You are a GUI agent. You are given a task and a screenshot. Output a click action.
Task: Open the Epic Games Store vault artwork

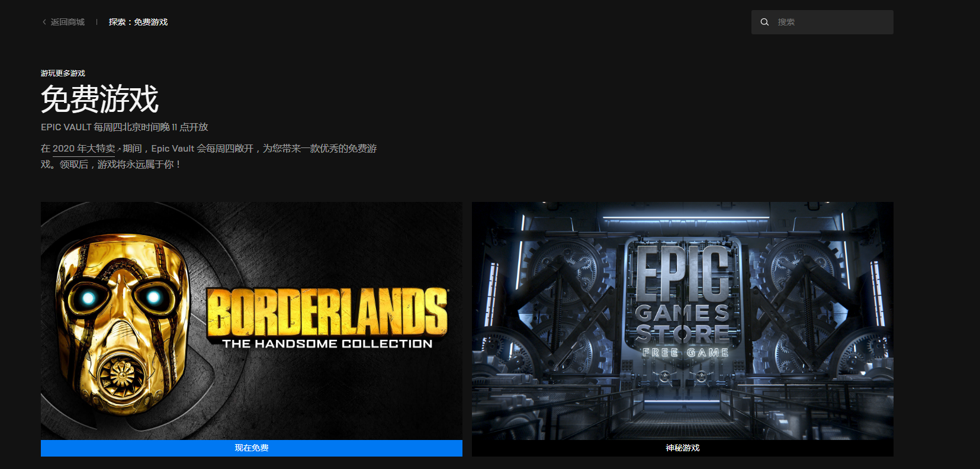pyautogui.click(x=683, y=321)
